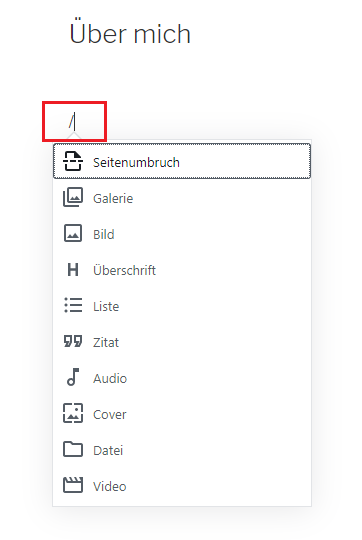Click the Zitat quotation marks icon
Viewport: 362px width, 540px height.
coord(73,341)
